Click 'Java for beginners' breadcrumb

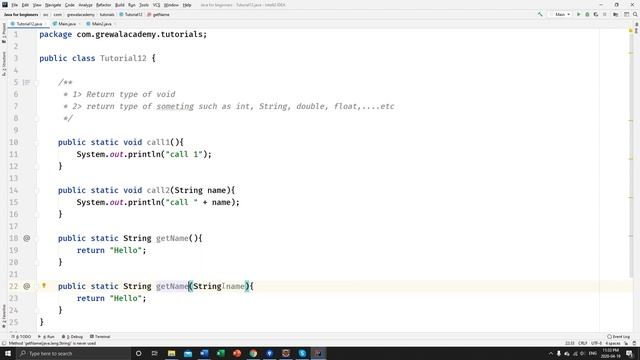(21, 14)
